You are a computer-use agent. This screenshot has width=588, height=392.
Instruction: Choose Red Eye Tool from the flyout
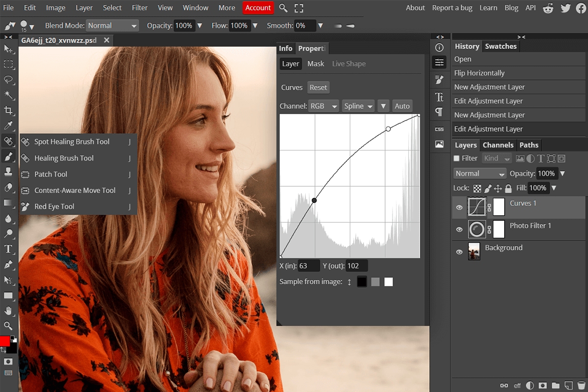[x=78, y=207]
